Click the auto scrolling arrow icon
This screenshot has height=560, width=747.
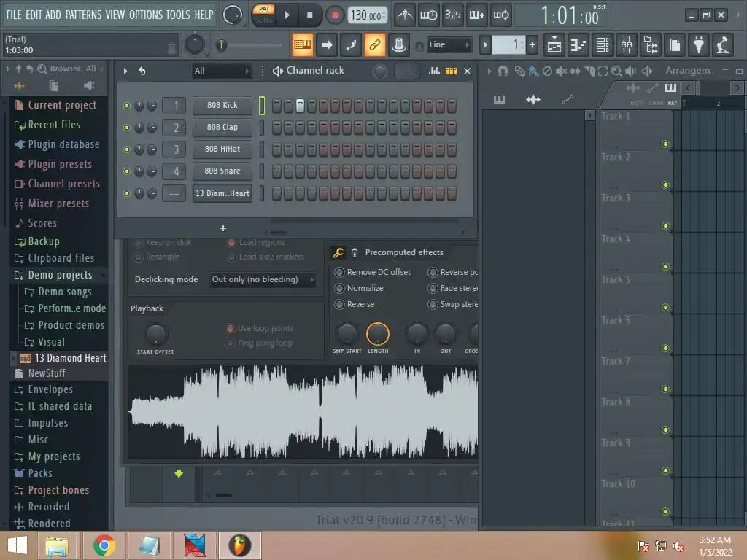click(327, 44)
